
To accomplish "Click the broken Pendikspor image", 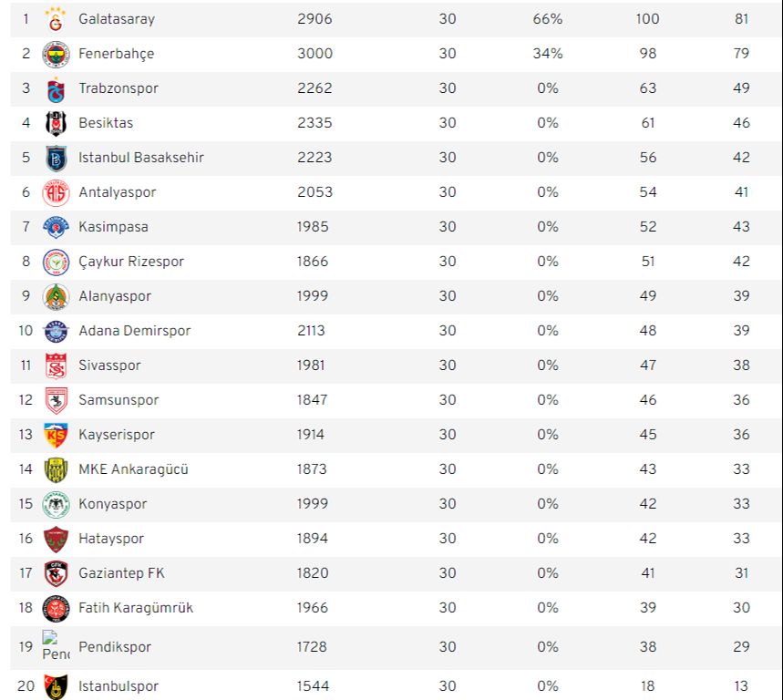I will pos(56,646).
